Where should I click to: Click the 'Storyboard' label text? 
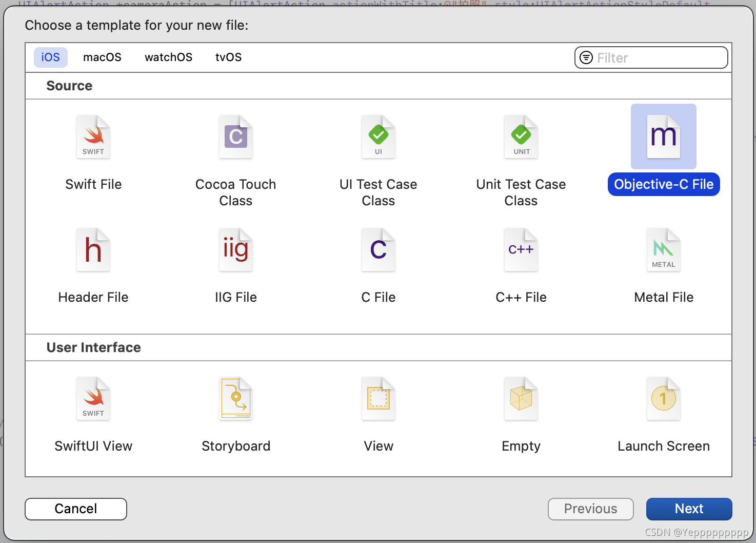coord(236,446)
